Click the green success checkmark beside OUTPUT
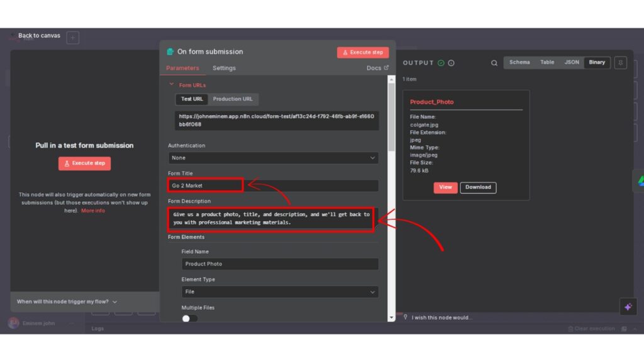Viewport: 644px width, 362px height. [x=441, y=63]
